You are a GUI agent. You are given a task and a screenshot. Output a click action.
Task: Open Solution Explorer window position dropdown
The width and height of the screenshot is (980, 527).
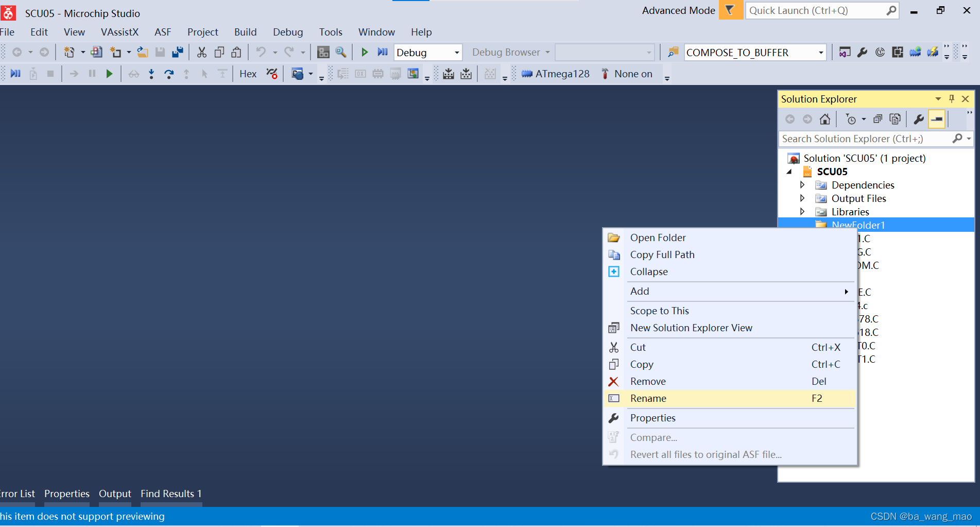938,98
